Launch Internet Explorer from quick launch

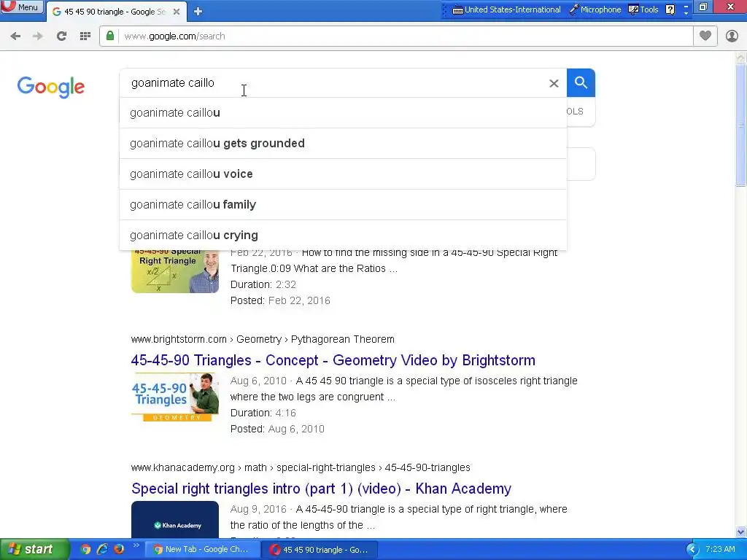102,550
